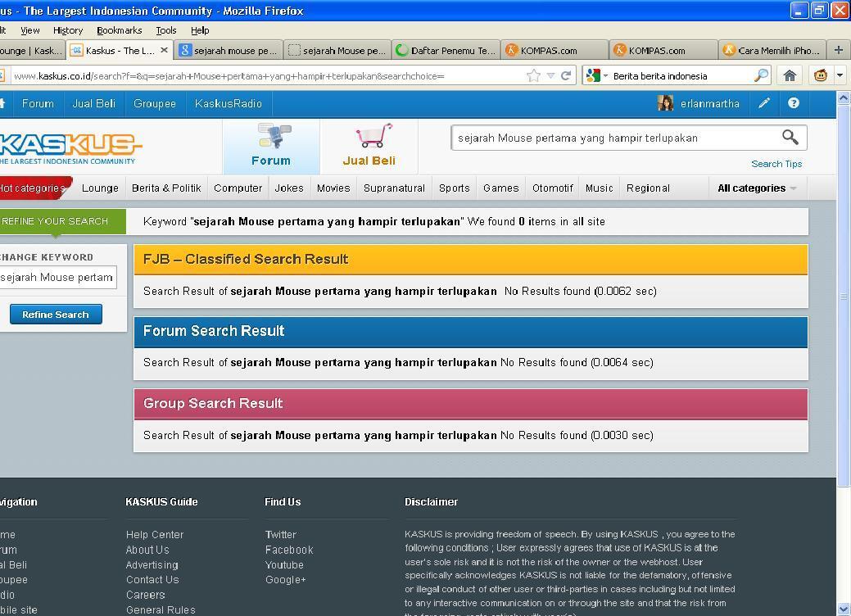Viewport: 851px width, 616px height.
Task: Switch to the 'sejarah mouse pe...' Google tab
Action: click(229, 51)
